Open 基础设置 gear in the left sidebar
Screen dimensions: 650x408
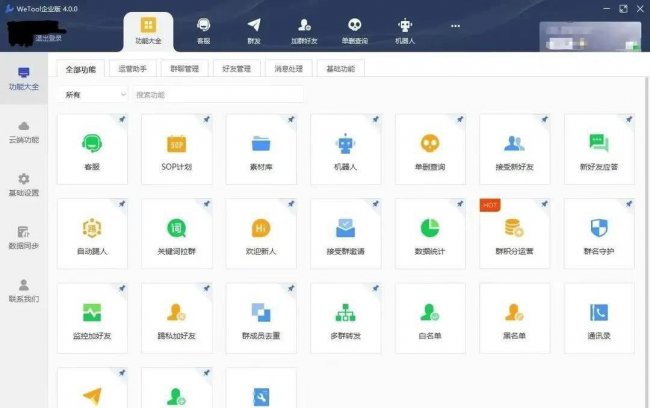(x=24, y=185)
